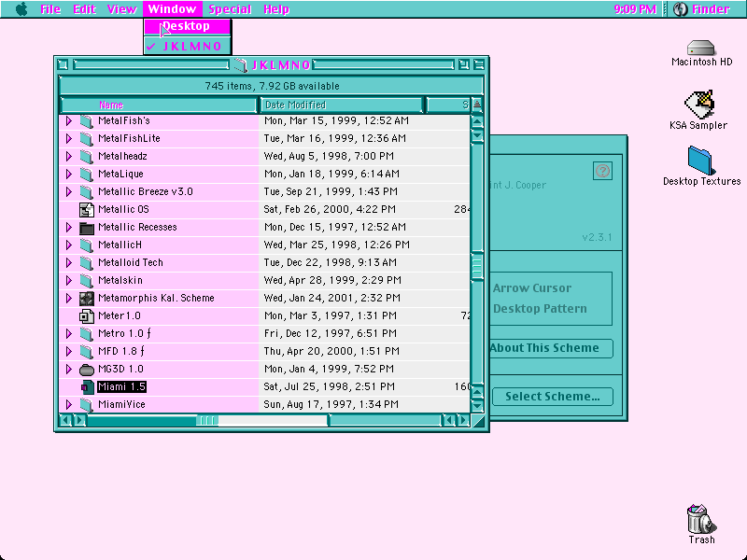Expand the MetallicH folder
Screen dimensions: 747x560
tap(69, 245)
